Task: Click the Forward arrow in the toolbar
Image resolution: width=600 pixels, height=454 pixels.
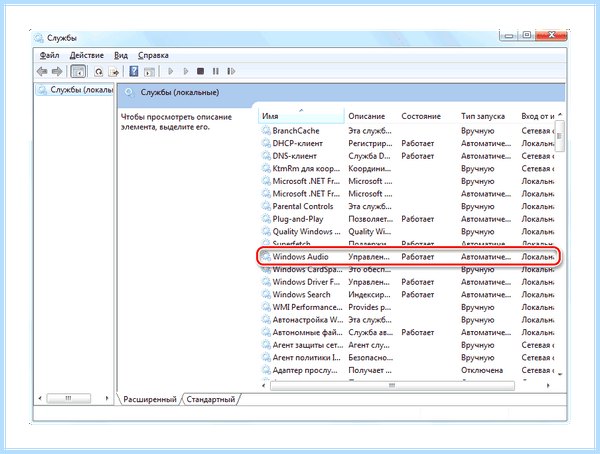Action: point(57,71)
